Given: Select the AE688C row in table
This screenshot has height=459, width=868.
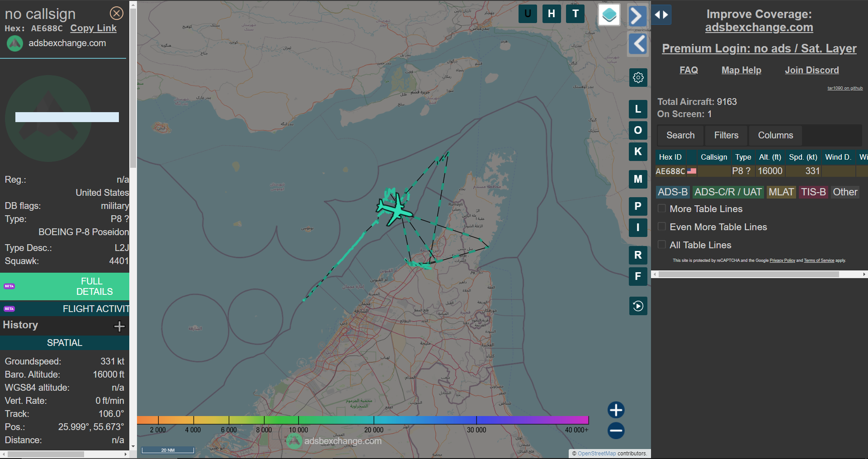Looking at the screenshot, I should click(761, 171).
